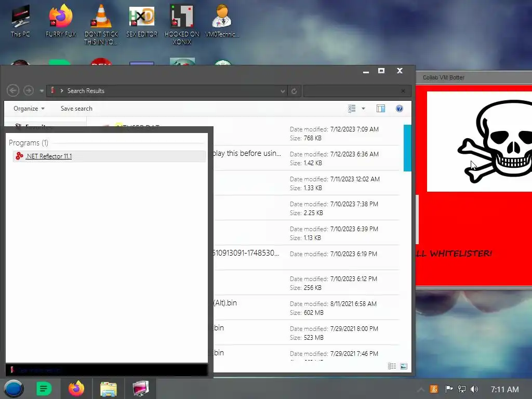
Task: Maximize the Search Results window
Action: click(381, 71)
